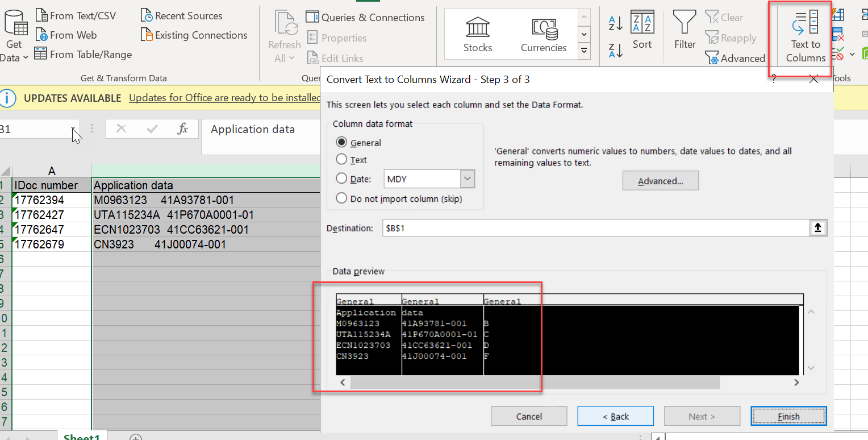Viewport: 868px width, 440px height.
Task: Show Queries & Connections pane
Action: (365, 18)
